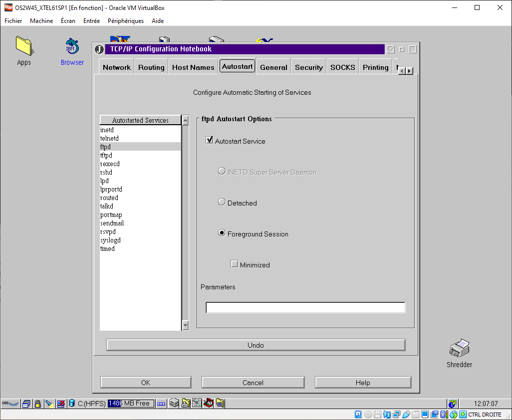Screen dimensions: 512x420
Task: Click the VirtualBox USB device status icon
Action: 407,415
